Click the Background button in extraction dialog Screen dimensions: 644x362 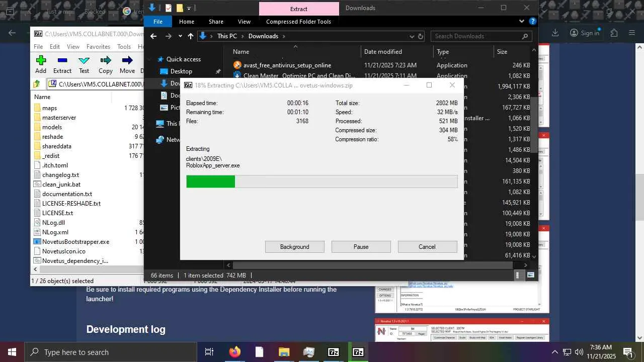click(295, 247)
